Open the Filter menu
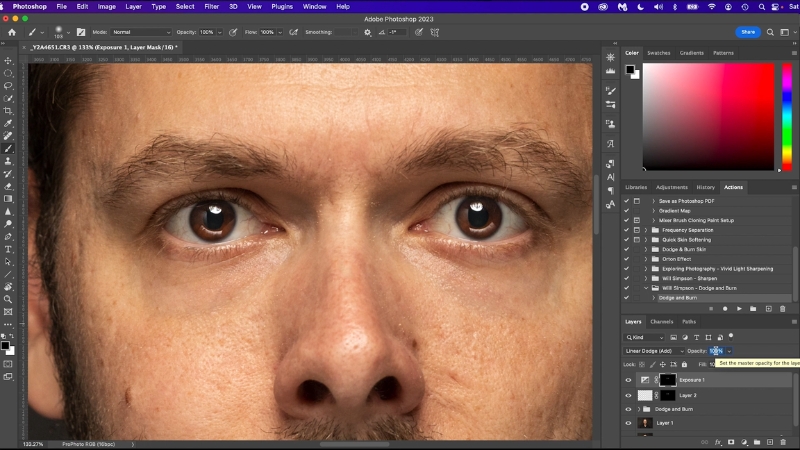 coord(211,7)
